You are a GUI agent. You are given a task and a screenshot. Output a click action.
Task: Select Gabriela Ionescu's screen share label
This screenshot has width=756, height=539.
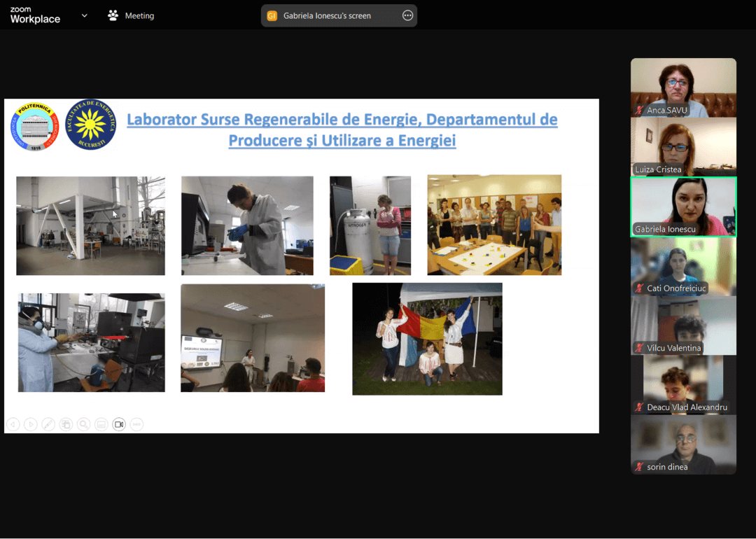coord(327,15)
